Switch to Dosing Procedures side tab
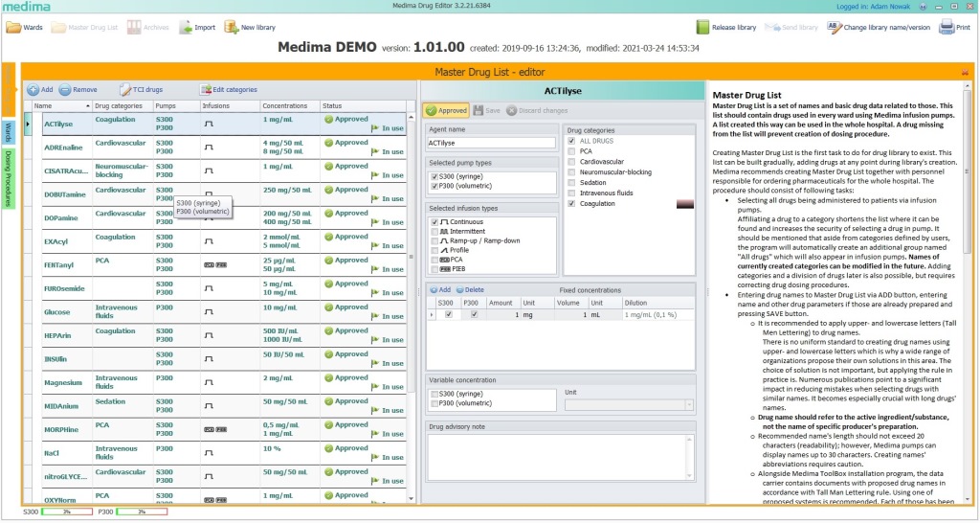The image size is (980, 523). [x=8, y=179]
